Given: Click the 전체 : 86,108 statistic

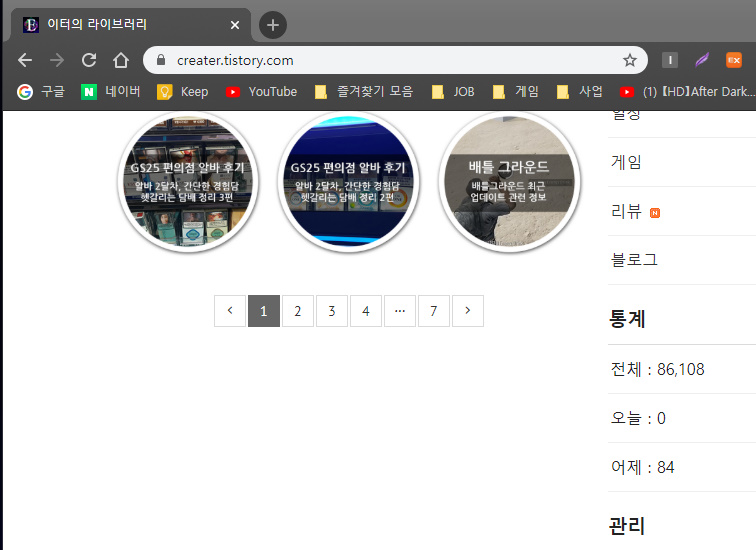Looking at the screenshot, I should coord(658,369).
